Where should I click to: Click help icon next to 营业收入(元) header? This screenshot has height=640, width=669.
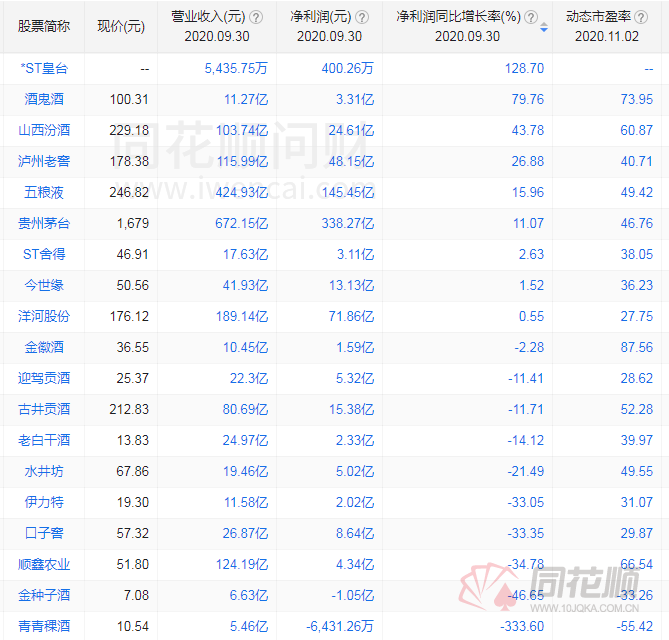[x=256, y=17]
